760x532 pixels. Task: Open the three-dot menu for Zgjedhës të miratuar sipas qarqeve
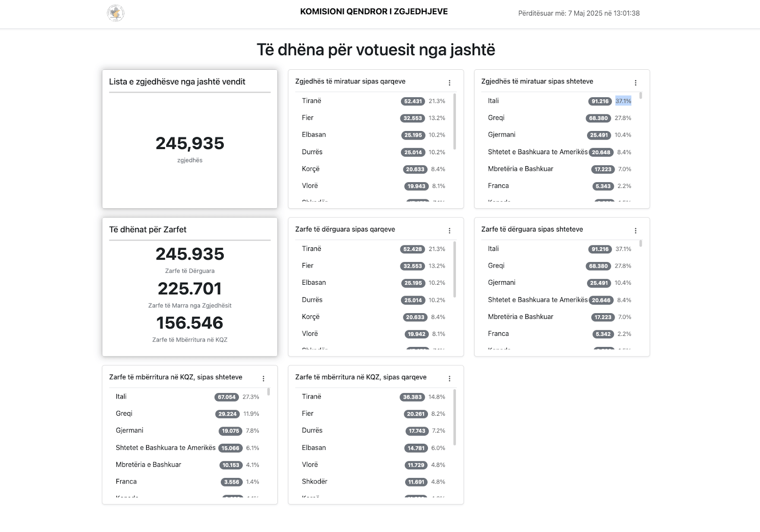[449, 83]
